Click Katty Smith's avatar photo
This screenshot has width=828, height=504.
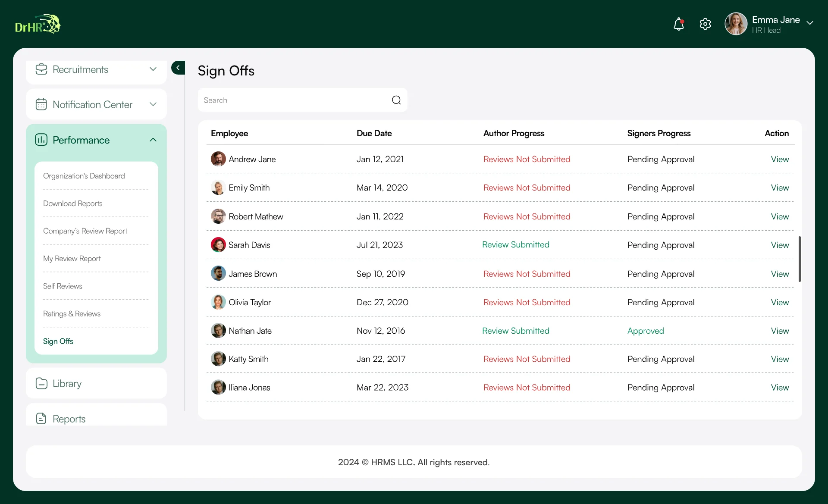click(x=218, y=359)
